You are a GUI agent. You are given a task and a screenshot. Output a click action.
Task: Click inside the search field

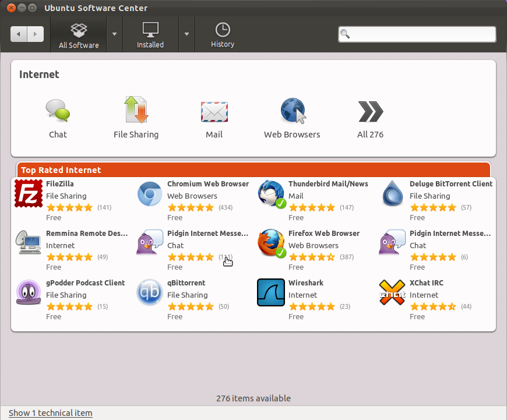pyautogui.click(x=417, y=34)
